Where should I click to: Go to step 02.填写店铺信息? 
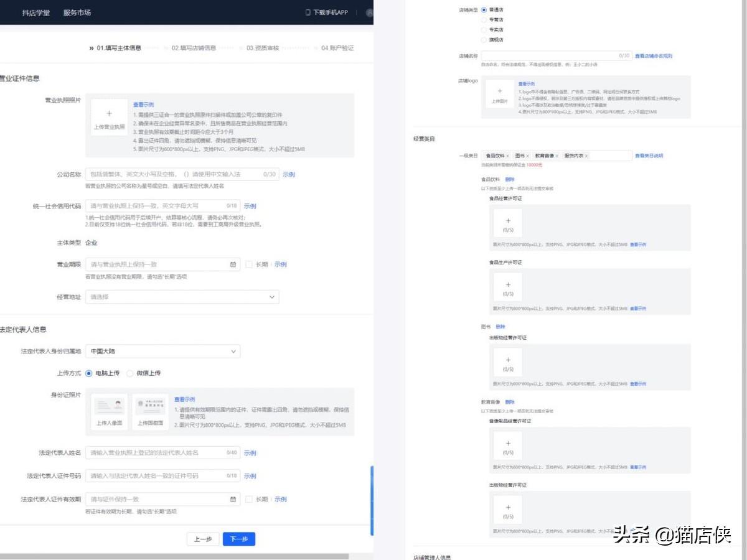pyautogui.click(x=194, y=48)
